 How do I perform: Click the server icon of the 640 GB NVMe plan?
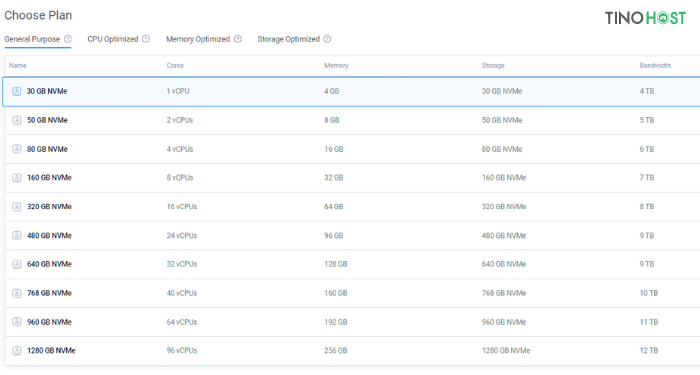(x=17, y=264)
